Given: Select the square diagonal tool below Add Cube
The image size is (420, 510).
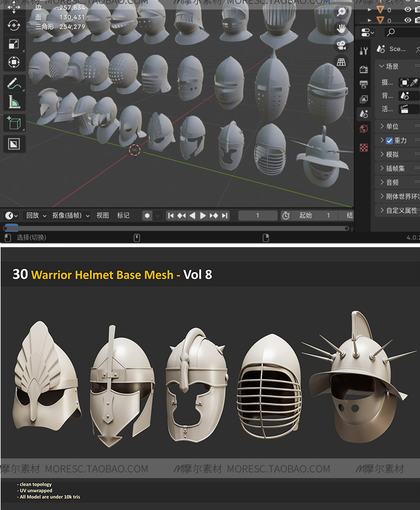Looking at the screenshot, I should pyautogui.click(x=14, y=144).
